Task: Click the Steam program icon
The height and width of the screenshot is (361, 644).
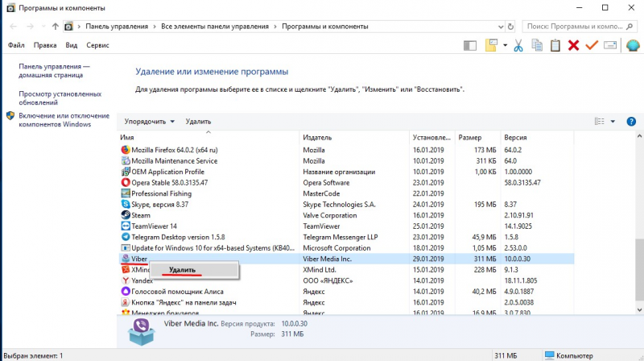Action: point(126,215)
